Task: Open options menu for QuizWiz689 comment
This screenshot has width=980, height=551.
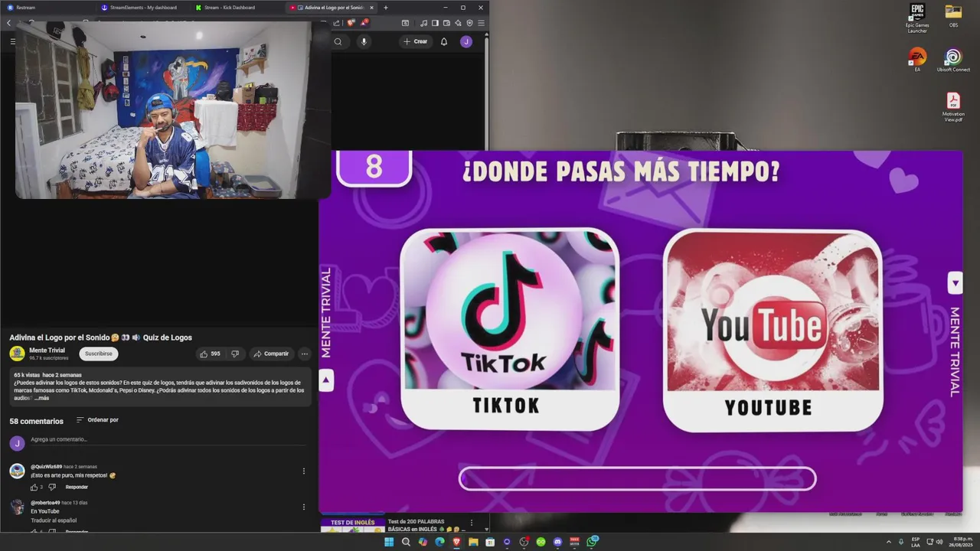Action: pos(304,471)
